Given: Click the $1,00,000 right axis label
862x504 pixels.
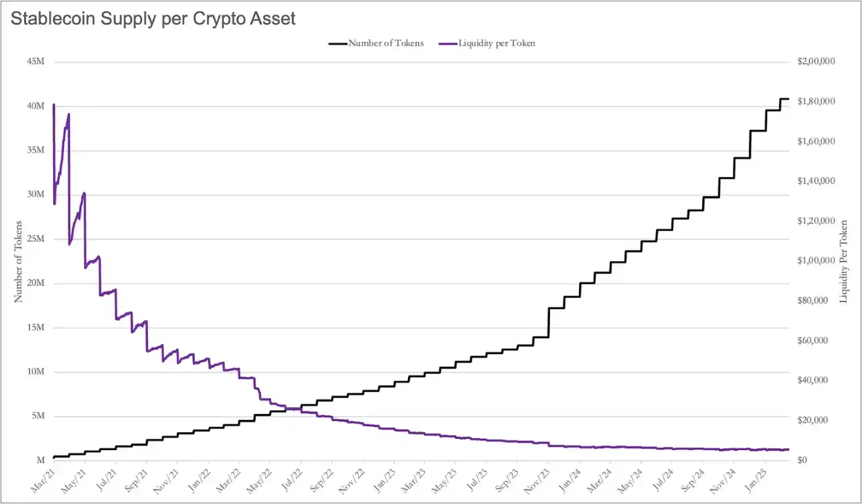Looking at the screenshot, I should point(817,261).
